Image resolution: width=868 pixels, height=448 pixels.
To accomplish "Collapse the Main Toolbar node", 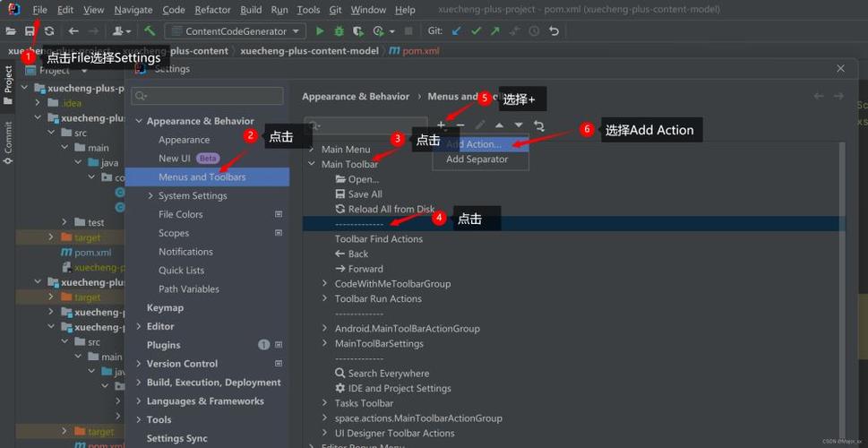I will (x=312, y=165).
